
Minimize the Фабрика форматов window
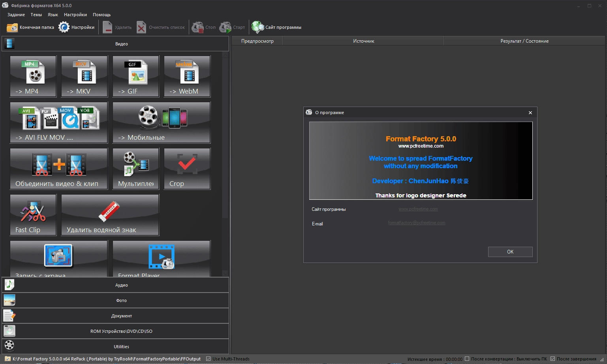point(579,6)
